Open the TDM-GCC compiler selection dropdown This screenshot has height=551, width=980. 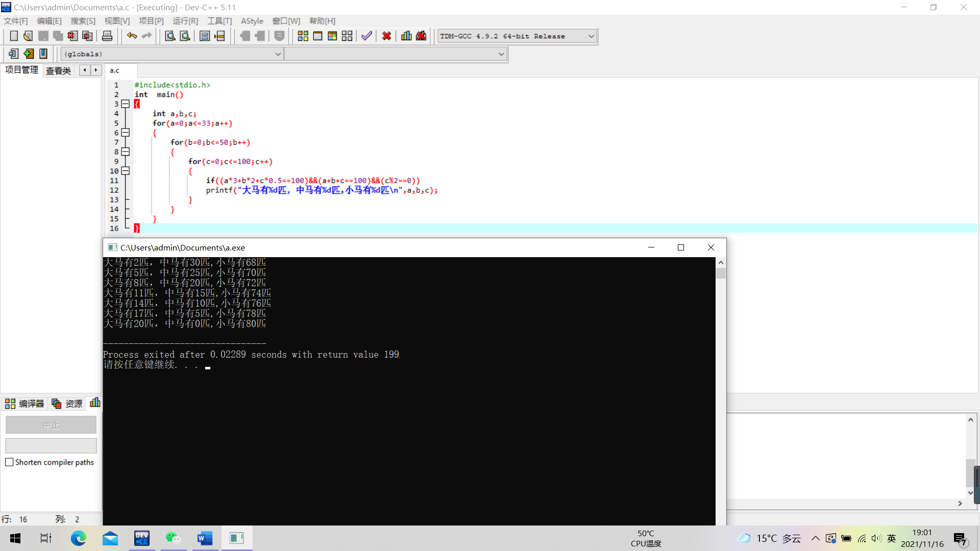coord(591,36)
